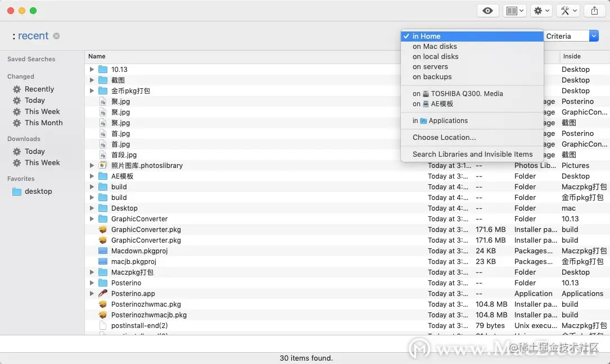The image size is (610, 364).
Task: Toggle the Quick Look eye button
Action: click(487, 11)
